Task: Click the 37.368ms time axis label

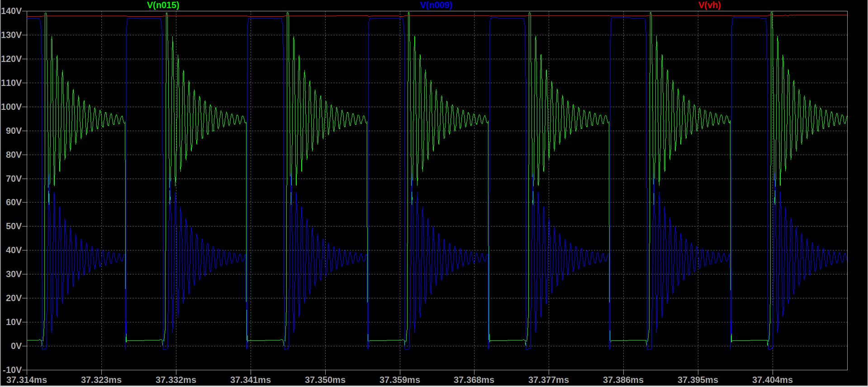Action: tap(474, 380)
